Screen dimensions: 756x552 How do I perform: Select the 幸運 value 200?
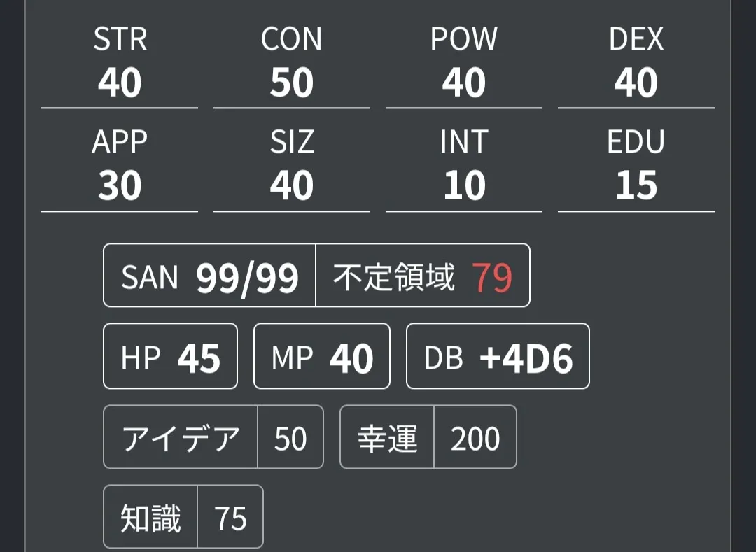click(x=475, y=439)
